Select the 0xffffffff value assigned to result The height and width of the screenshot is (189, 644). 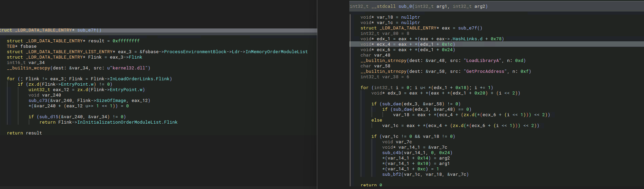coord(126,41)
